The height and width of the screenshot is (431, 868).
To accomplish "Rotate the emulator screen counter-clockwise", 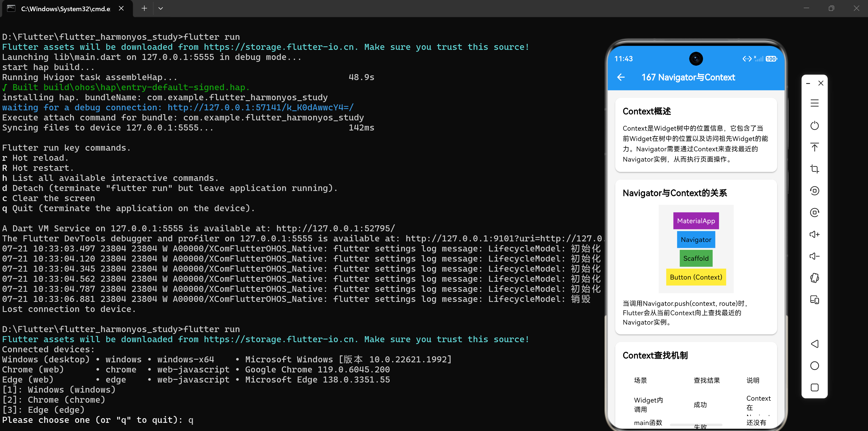I will click(x=814, y=191).
